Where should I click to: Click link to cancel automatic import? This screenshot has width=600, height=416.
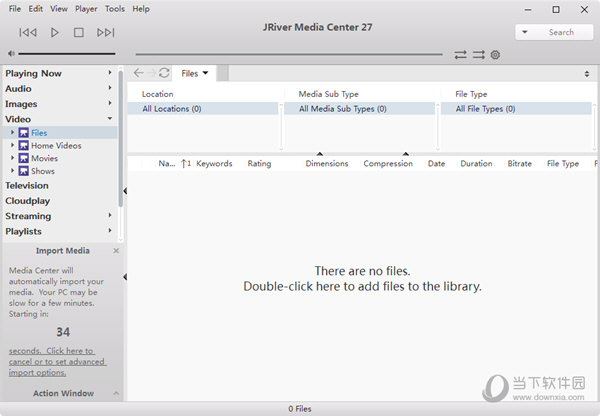(57, 362)
